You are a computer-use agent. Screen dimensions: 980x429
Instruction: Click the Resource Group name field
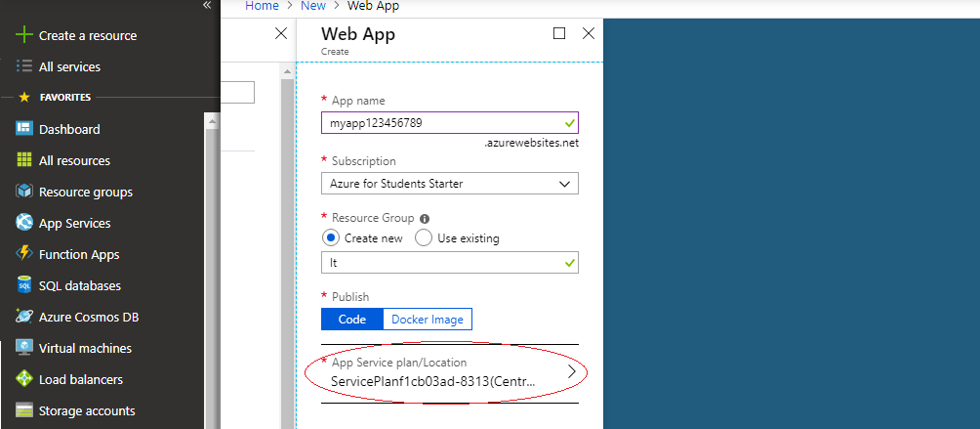(450, 263)
